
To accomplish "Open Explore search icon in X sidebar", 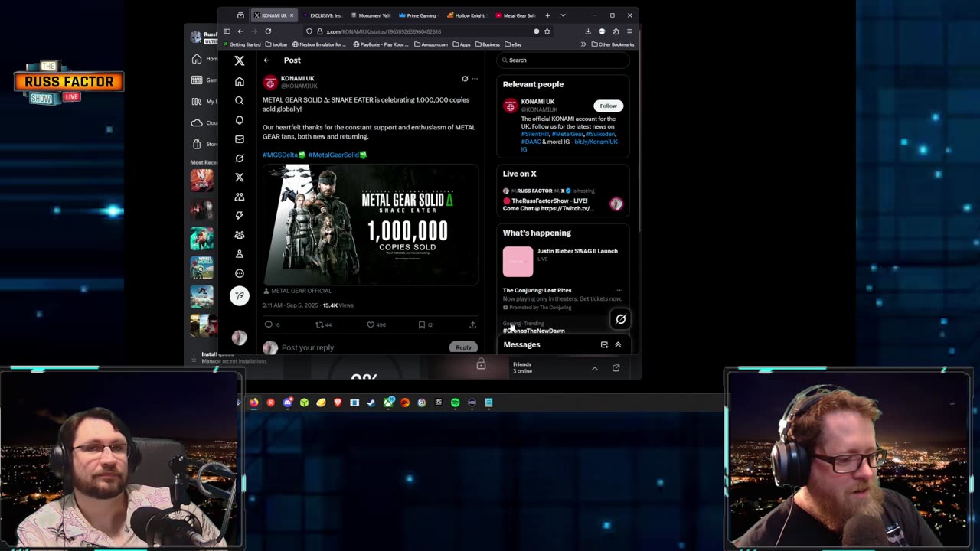I will [240, 100].
